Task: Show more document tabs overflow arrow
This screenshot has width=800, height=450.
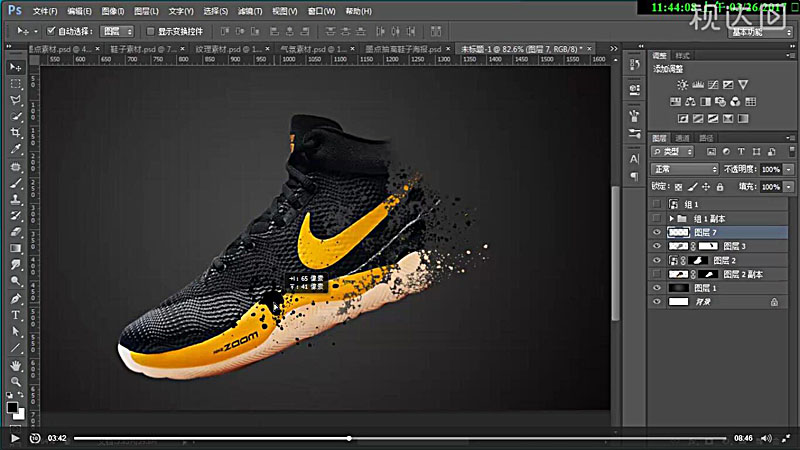Action: (x=614, y=49)
